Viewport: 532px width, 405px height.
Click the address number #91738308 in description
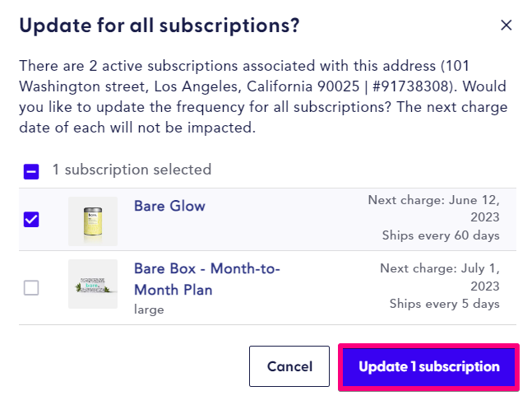[410, 86]
